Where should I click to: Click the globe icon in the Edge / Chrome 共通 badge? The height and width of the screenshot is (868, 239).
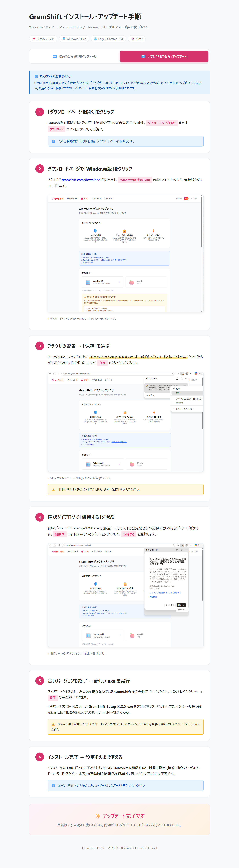coord(95,39)
